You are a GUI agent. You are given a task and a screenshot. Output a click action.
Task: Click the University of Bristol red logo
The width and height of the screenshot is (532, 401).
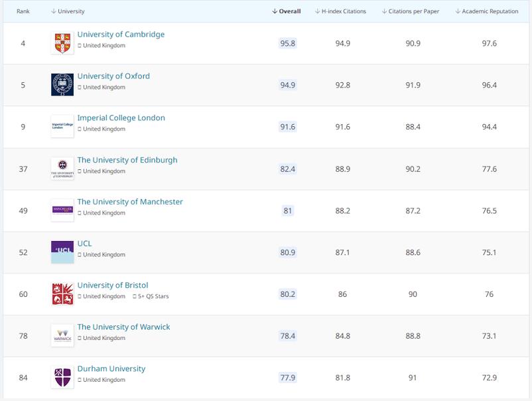(62, 294)
